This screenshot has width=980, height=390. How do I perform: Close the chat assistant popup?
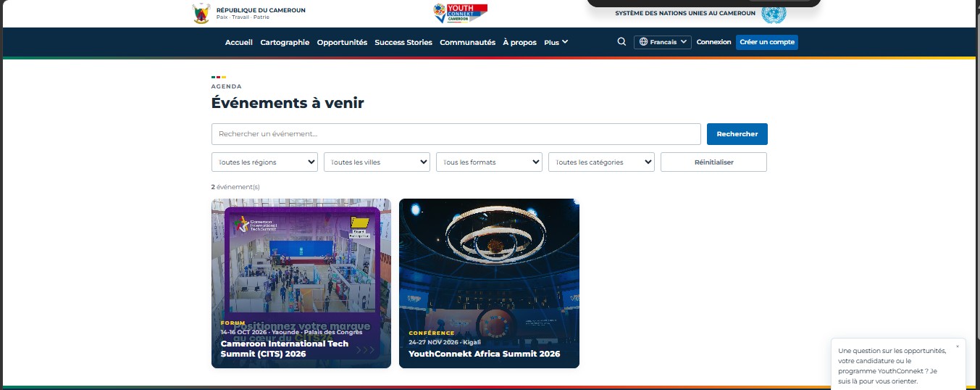[x=957, y=347]
